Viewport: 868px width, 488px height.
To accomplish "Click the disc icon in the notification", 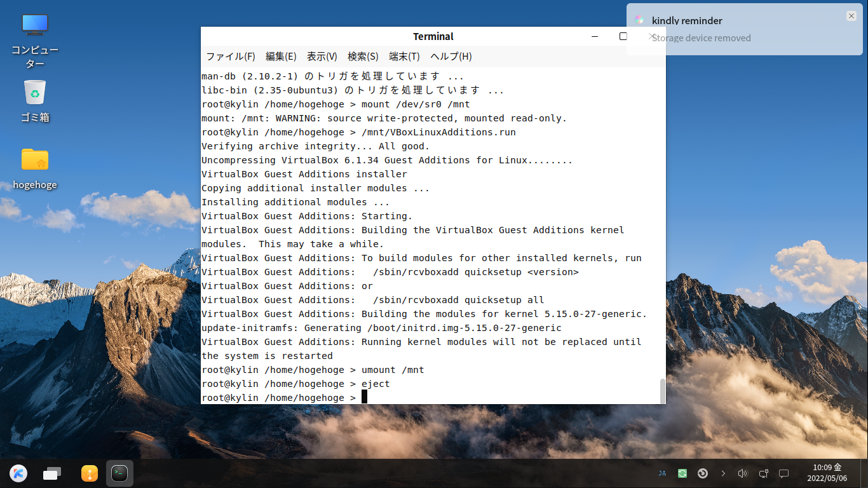I will coord(639,20).
